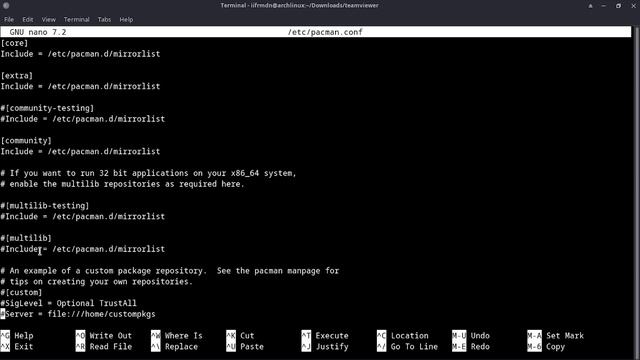640x360 pixels.
Task: Click the Include line under [community]
Action: click(80, 151)
